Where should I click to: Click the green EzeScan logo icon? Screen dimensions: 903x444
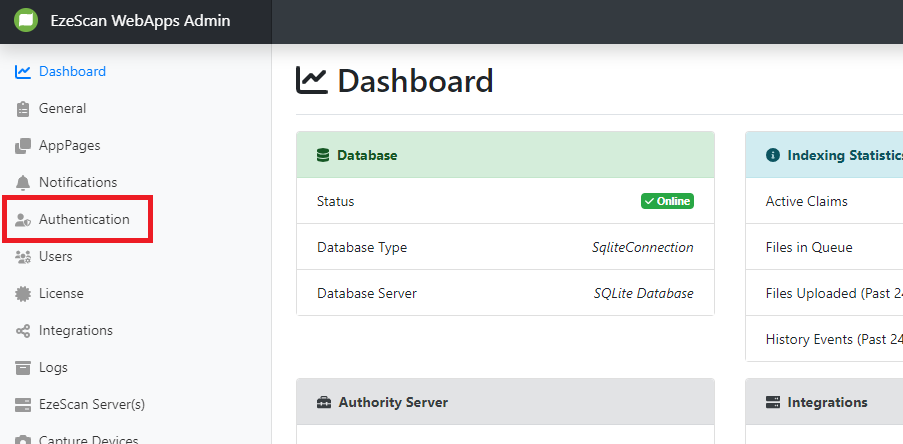click(x=26, y=21)
